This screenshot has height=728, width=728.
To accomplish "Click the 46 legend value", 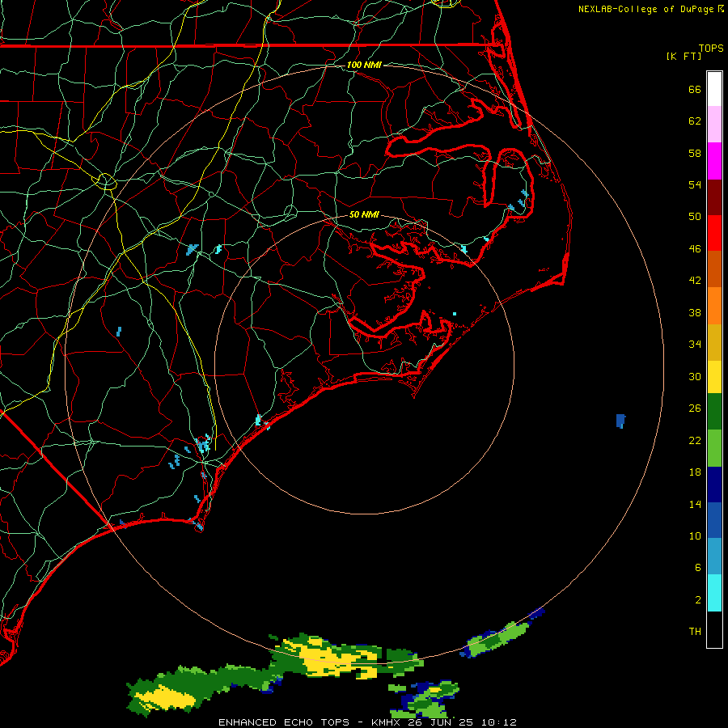I will coord(695,249).
